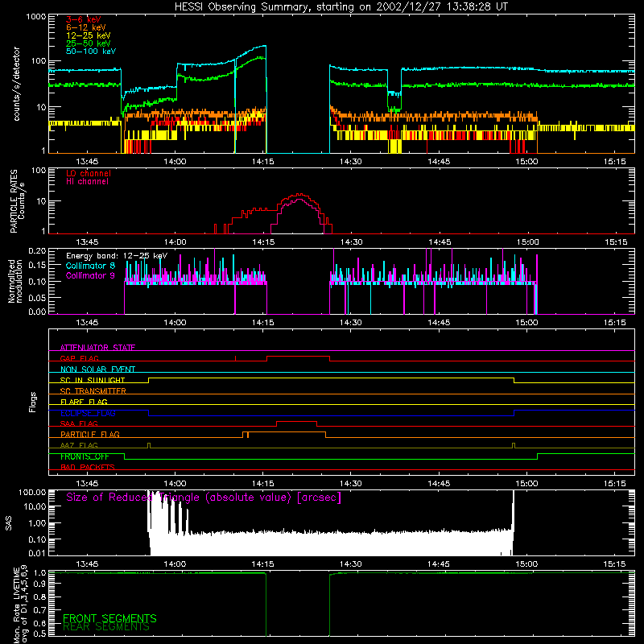
Task: Click the 'Energy band: 12-25 keV' label
Action: tap(117, 256)
